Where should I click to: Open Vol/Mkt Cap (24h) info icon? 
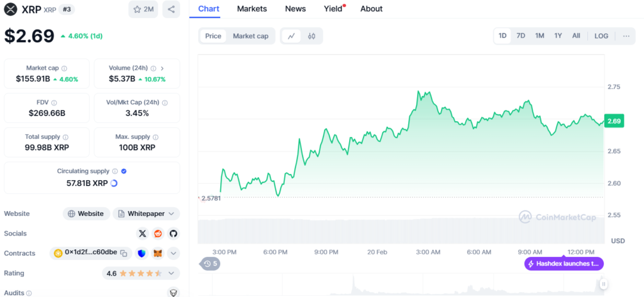(x=165, y=103)
